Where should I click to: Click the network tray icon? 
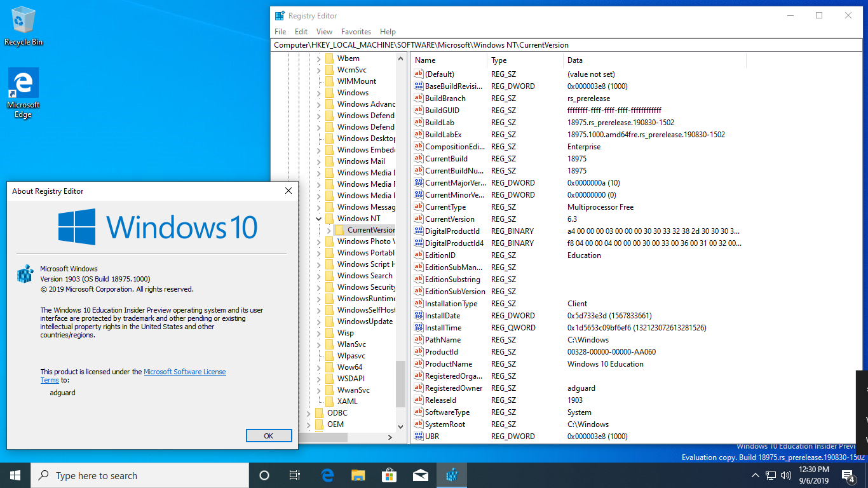pyautogui.click(x=770, y=475)
